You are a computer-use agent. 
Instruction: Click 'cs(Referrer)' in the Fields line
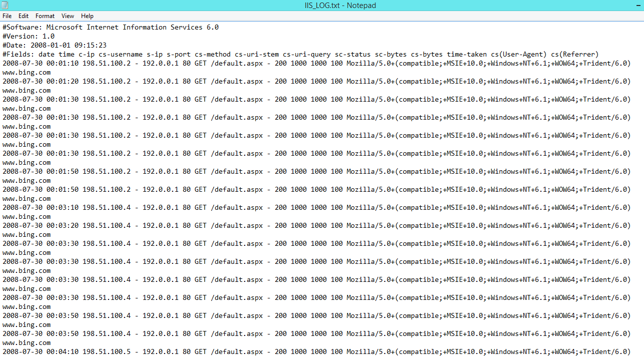tap(575, 55)
